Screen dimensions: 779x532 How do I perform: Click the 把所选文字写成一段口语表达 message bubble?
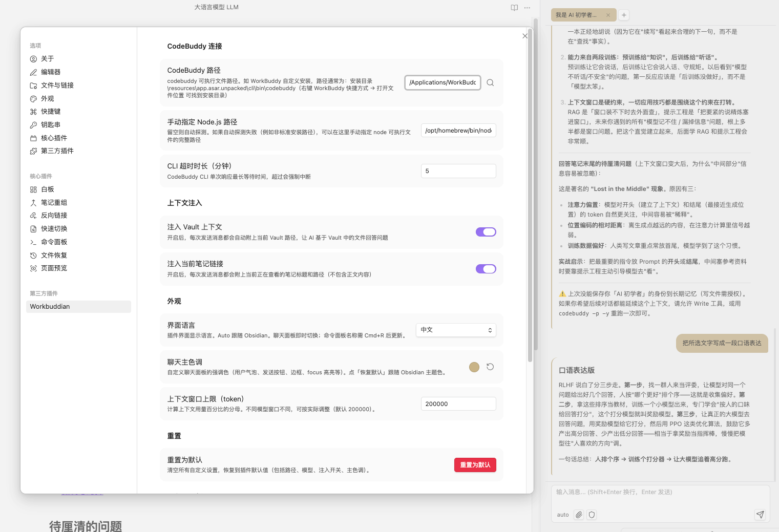pyautogui.click(x=722, y=343)
